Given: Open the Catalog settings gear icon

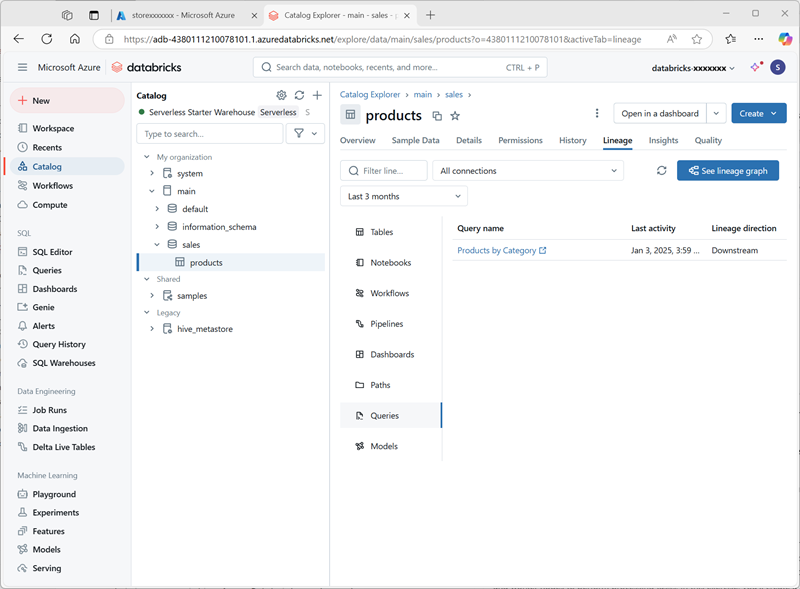Looking at the screenshot, I should 281,95.
